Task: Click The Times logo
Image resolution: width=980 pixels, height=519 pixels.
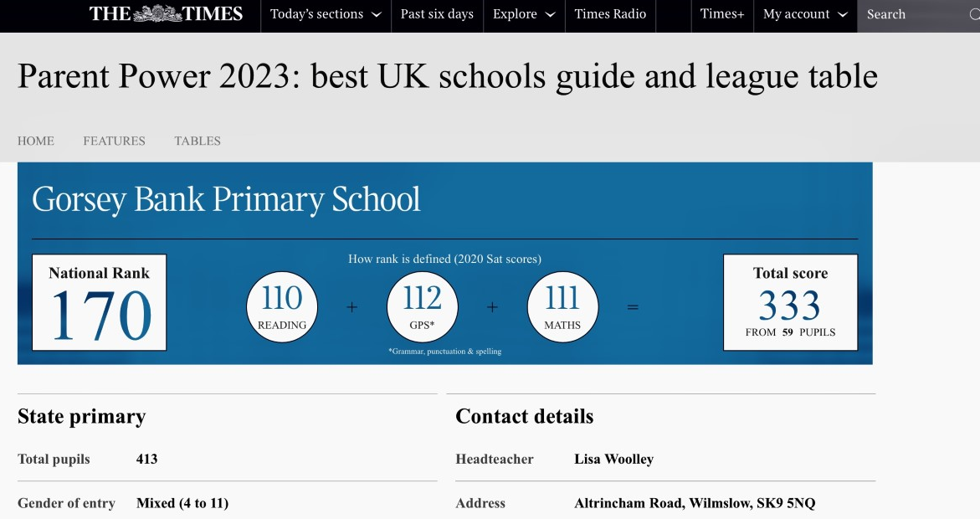Action: pyautogui.click(x=166, y=13)
